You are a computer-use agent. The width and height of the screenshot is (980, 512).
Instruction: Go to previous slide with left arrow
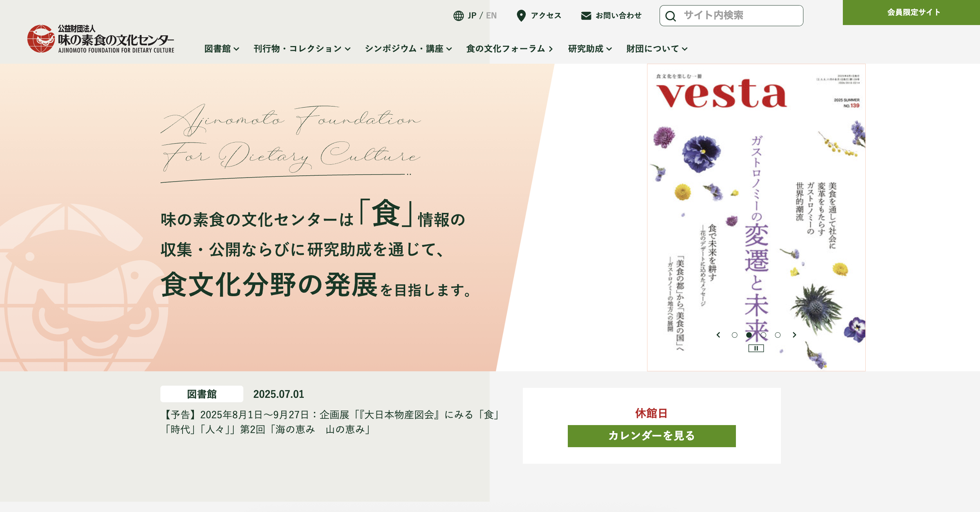[718, 335]
